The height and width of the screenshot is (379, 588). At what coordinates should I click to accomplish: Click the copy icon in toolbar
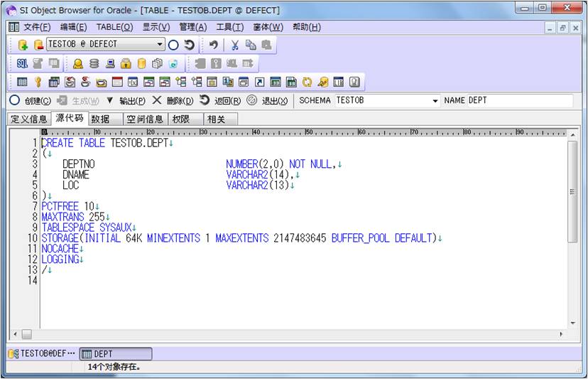250,45
